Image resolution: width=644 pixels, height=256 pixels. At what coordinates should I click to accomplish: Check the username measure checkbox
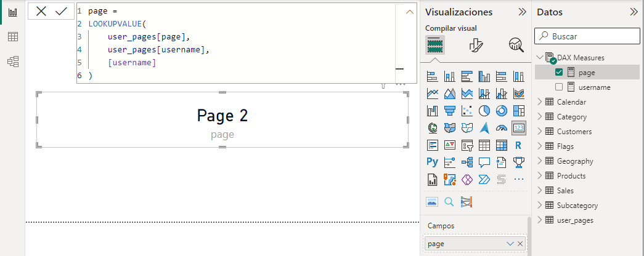pos(559,87)
